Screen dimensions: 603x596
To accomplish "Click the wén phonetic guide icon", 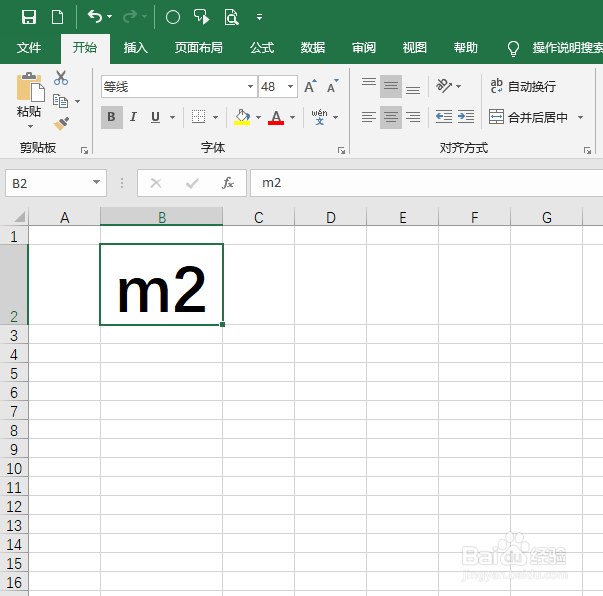I will click(319, 117).
